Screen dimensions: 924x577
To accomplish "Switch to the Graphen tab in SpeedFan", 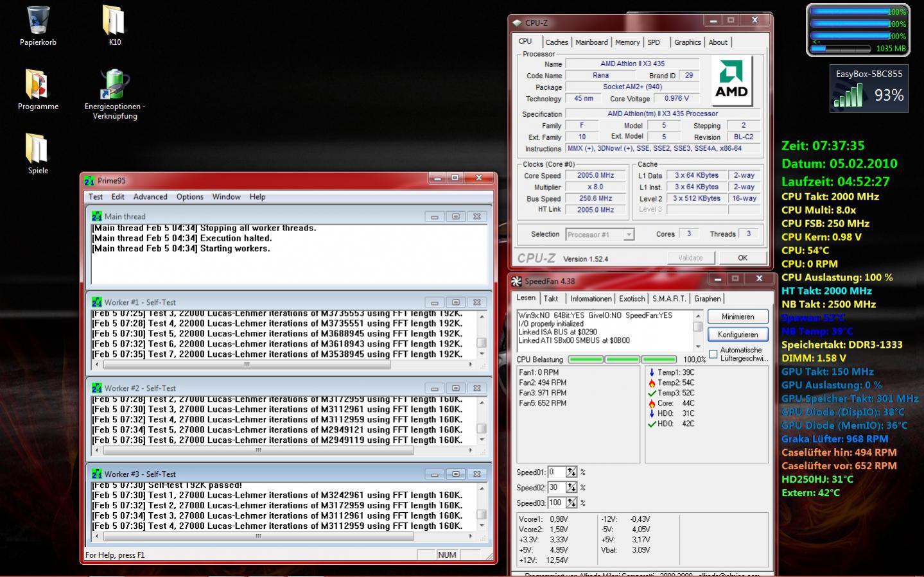I will [x=708, y=299].
